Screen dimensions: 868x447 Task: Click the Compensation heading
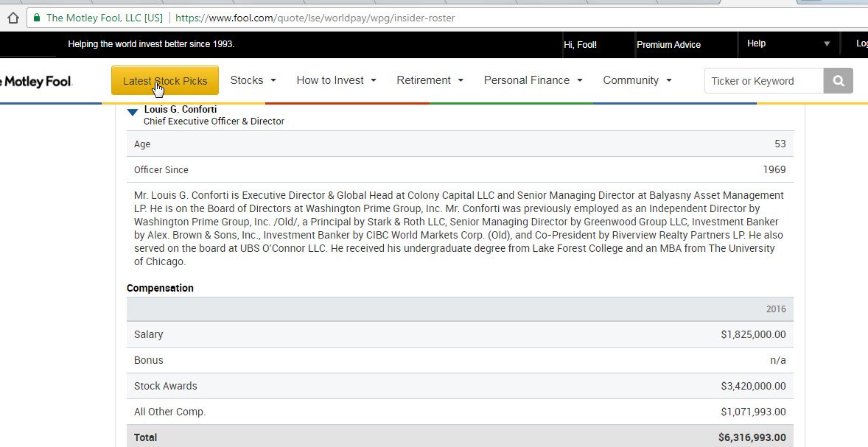pos(160,288)
